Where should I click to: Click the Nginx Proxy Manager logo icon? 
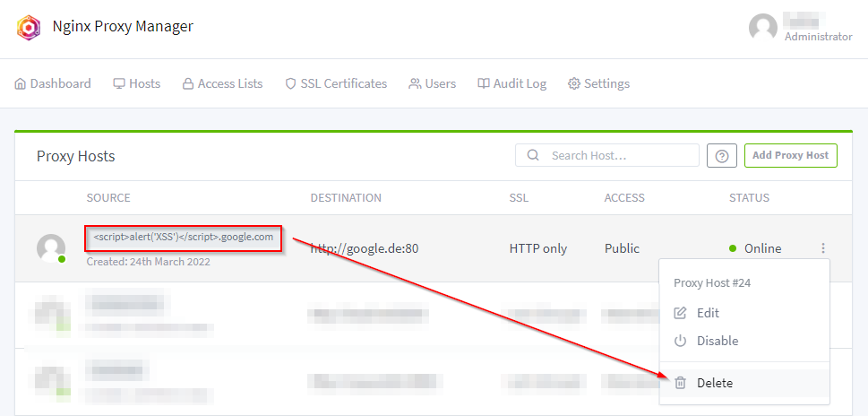[x=29, y=27]
